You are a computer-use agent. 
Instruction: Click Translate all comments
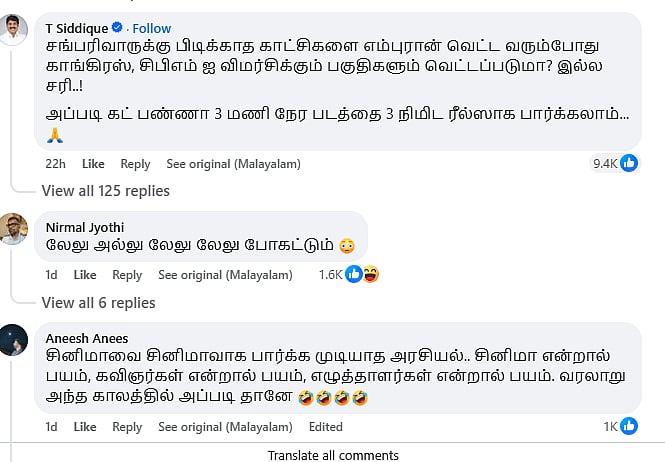point(333,455)
